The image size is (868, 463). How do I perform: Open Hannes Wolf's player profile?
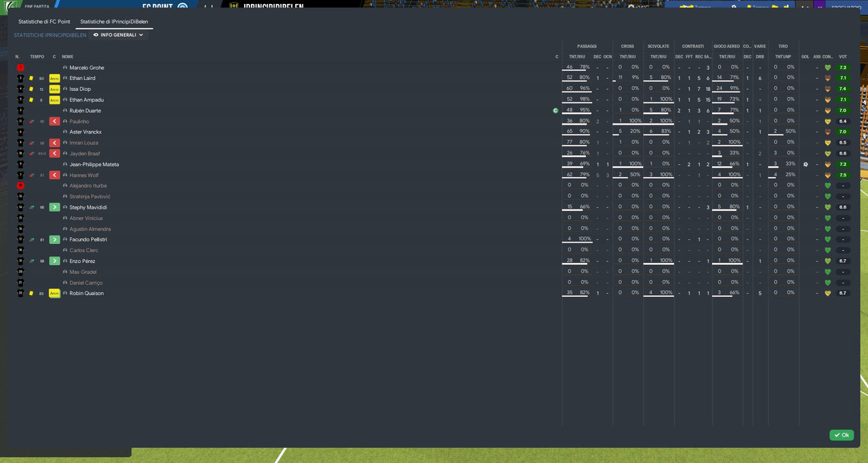(83, 175)
